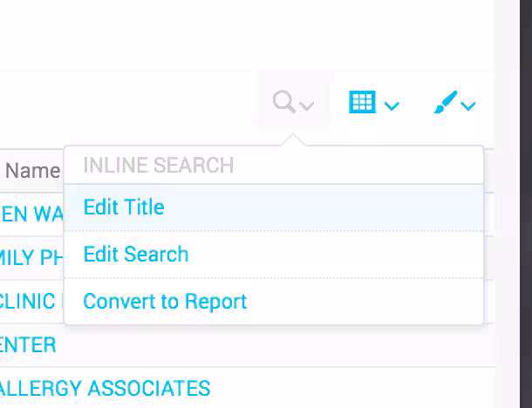Click the magnifying glass search icon

pos(283,103)
